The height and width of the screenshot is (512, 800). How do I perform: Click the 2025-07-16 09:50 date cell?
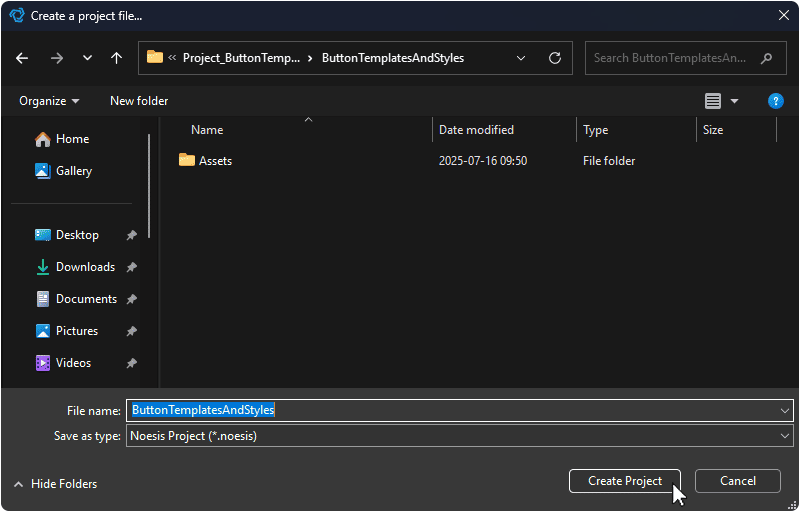[x=483, y=161]
